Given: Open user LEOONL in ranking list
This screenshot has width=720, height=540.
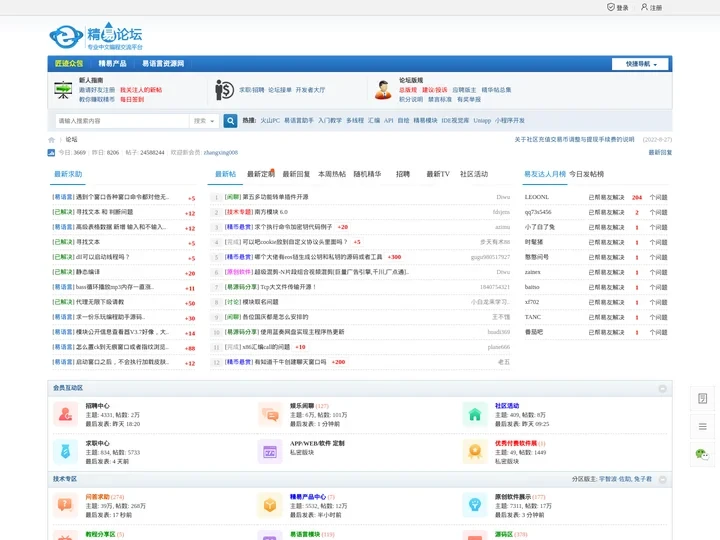Looking at the screenshot, I should click(x=537, y=197).
